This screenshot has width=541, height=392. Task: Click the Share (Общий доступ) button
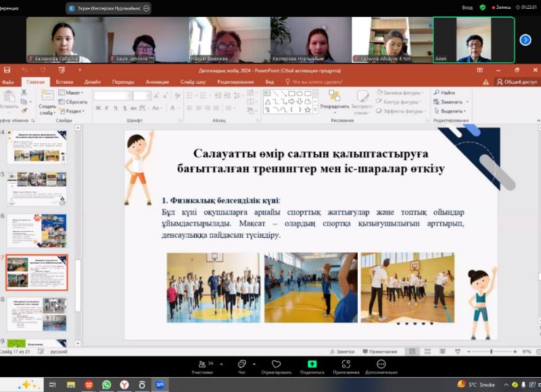pyautogui.click(x=517, y=82)
